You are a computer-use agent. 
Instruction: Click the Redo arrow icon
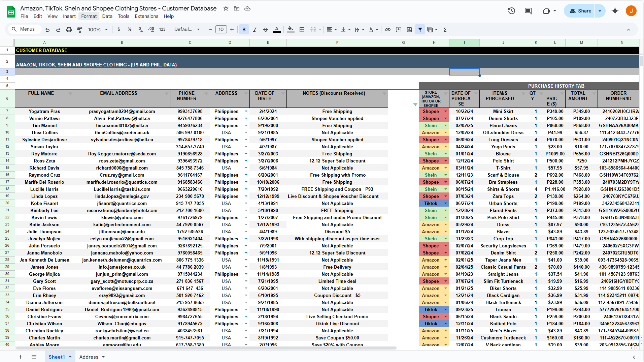(58, 30)
